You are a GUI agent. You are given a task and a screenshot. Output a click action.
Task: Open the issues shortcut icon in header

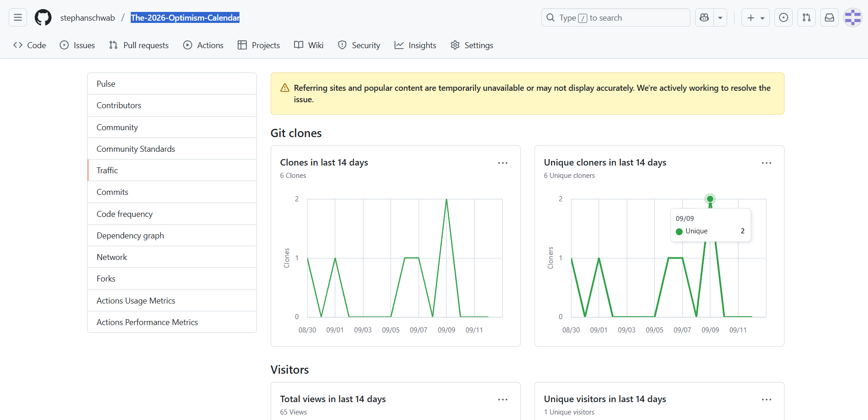(784, 17)
